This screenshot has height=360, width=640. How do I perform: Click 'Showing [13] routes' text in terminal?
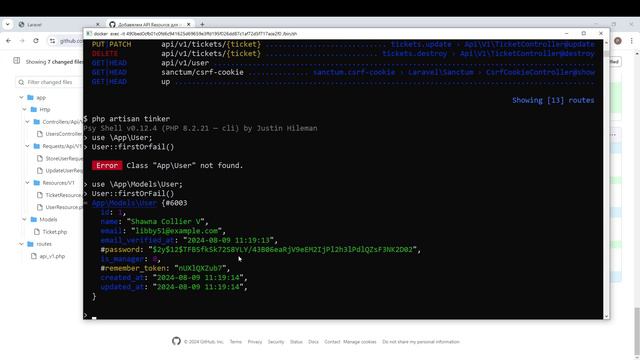pos(553,100)
